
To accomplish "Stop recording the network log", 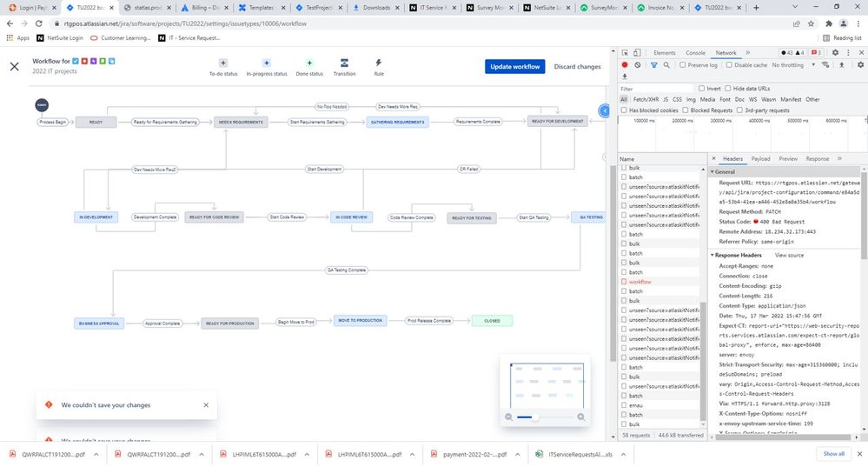I will (625, 65).
